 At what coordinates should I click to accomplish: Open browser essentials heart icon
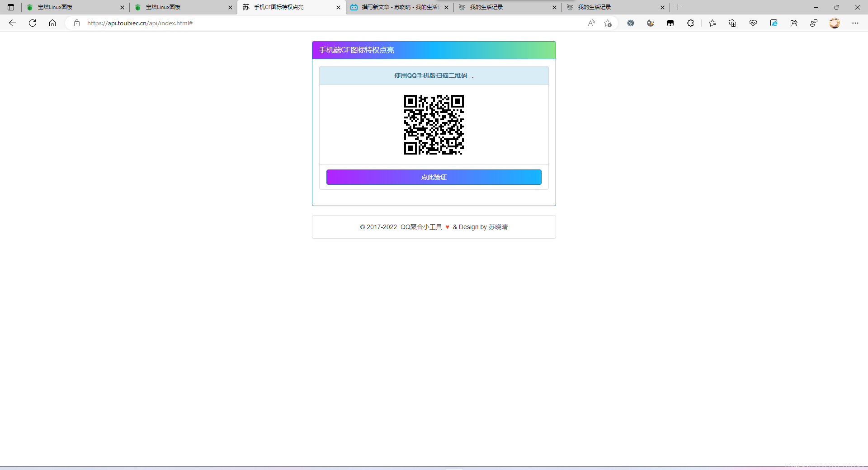click(x=753, y=23)
